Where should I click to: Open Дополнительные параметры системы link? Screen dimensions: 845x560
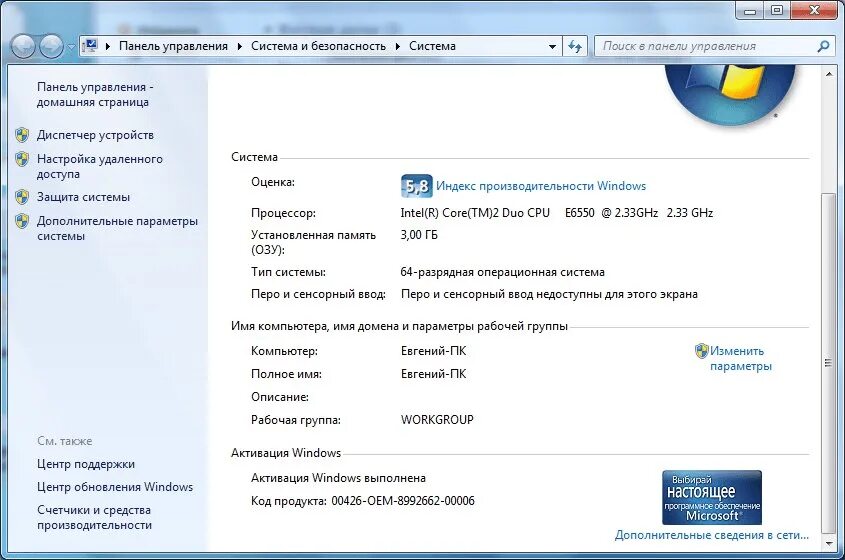point(117,229)
